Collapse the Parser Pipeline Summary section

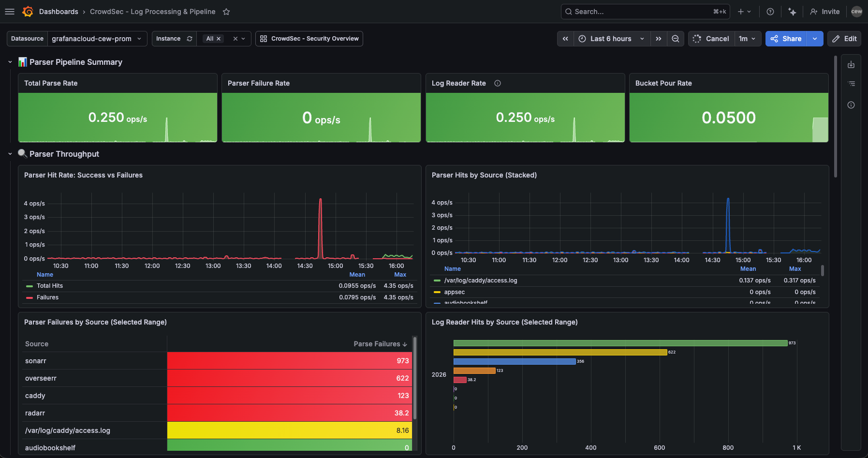coord(10,62)
